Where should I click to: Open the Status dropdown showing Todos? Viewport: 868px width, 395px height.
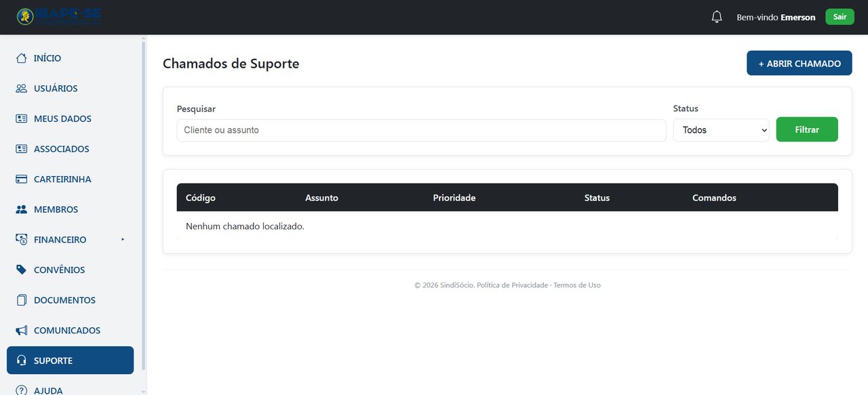coord(721,130)
